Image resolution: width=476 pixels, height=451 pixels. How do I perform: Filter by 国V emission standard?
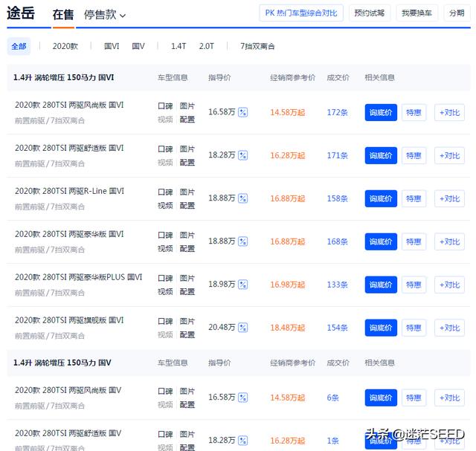138,46
